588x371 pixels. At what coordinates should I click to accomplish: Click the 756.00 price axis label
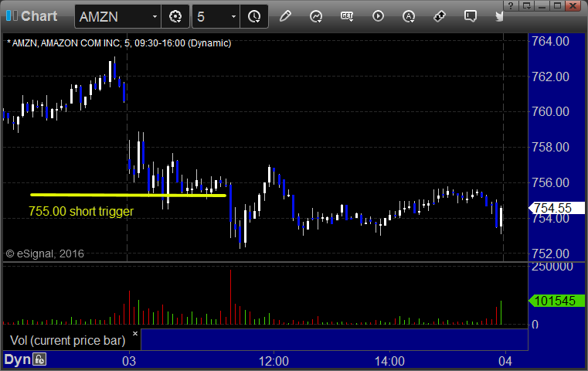pos(550,182)
